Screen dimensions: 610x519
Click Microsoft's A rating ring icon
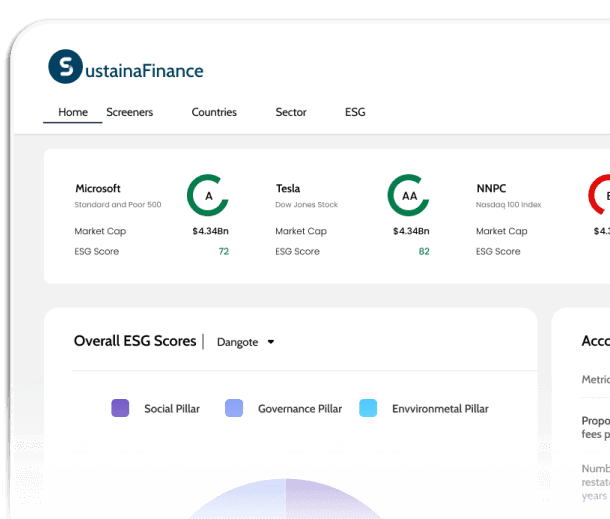click(x=208, y=195)
